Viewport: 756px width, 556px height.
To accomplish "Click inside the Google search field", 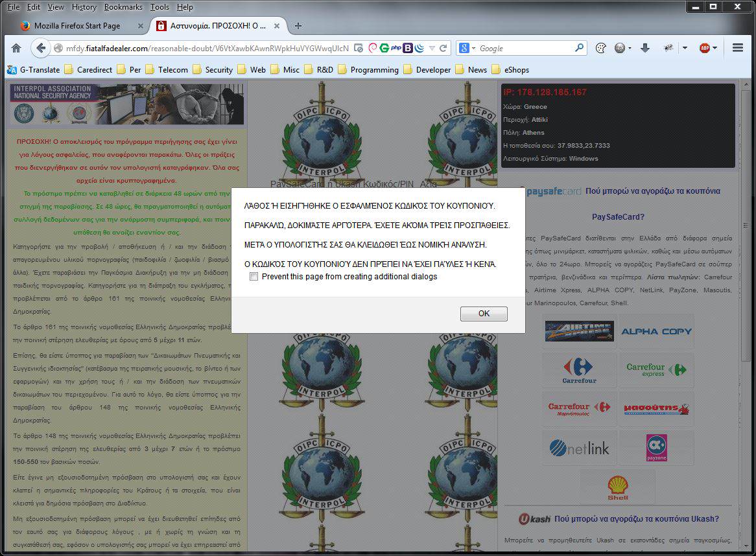I will (x=524, y=48).
